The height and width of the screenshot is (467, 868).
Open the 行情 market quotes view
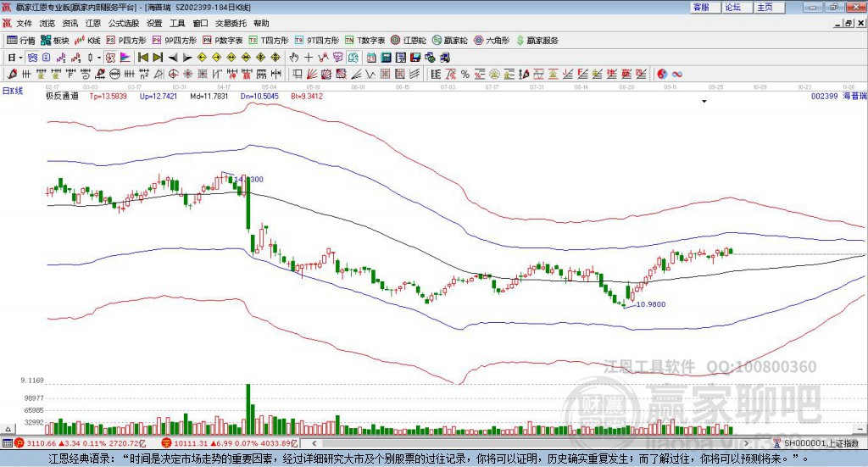coord(20,41)
